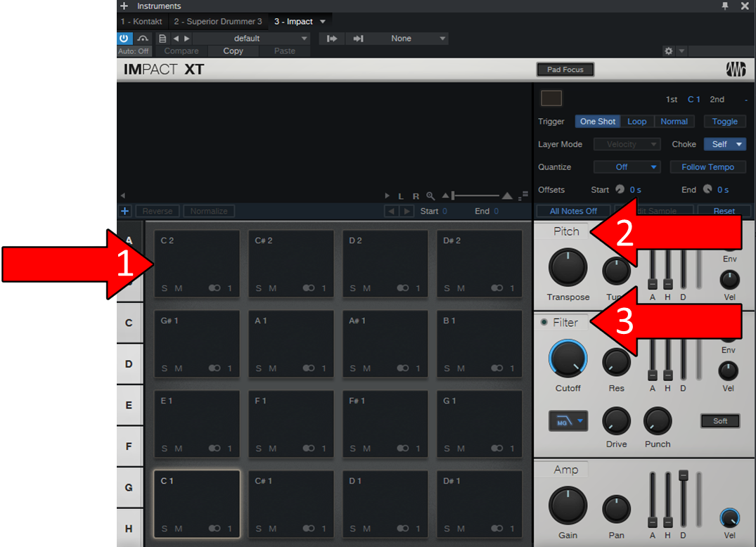Viewport: 756px width, 547px height.
Task: Click the bypass curve icon beside power
Action: pyautogui.click(x=143, y=38)
